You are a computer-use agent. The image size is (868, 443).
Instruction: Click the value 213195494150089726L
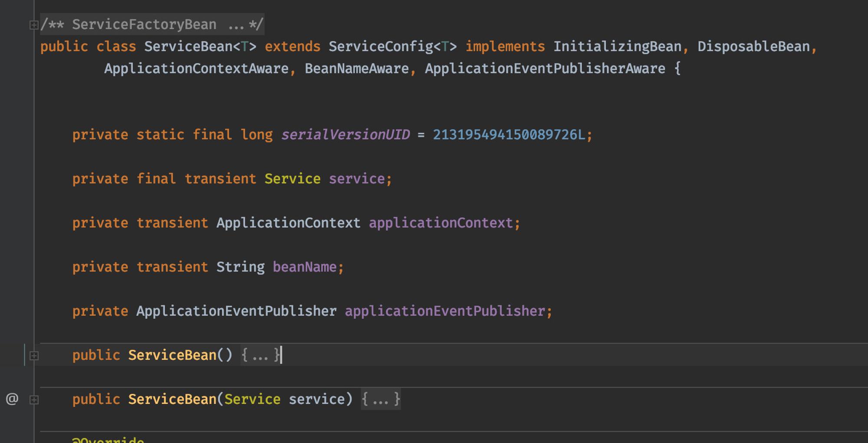[x=509, y=135]
